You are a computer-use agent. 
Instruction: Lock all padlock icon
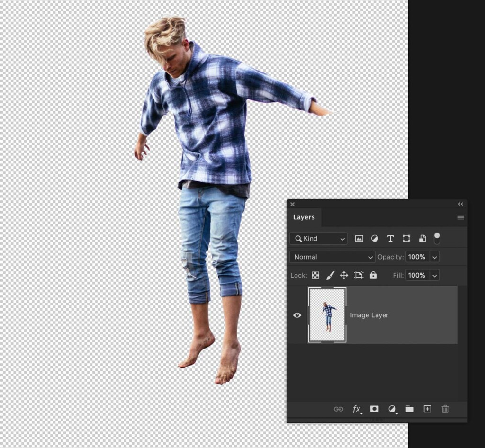(x=373, y=275)
